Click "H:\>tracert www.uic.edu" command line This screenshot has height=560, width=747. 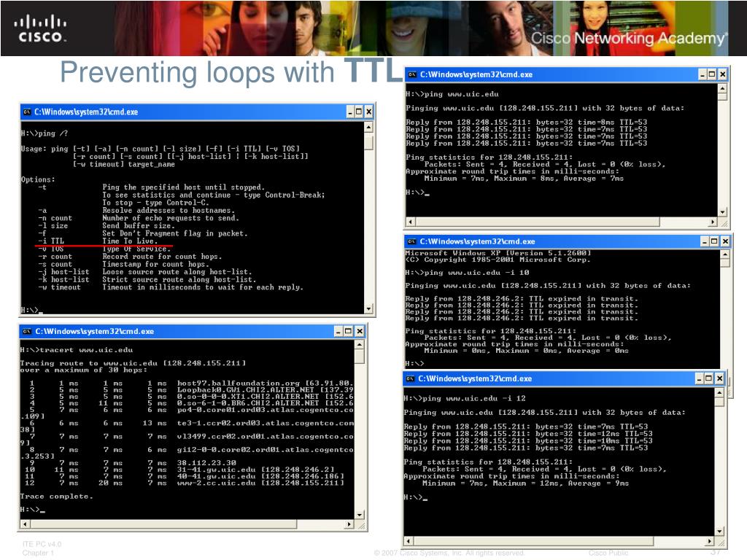(x=77, y=349)
